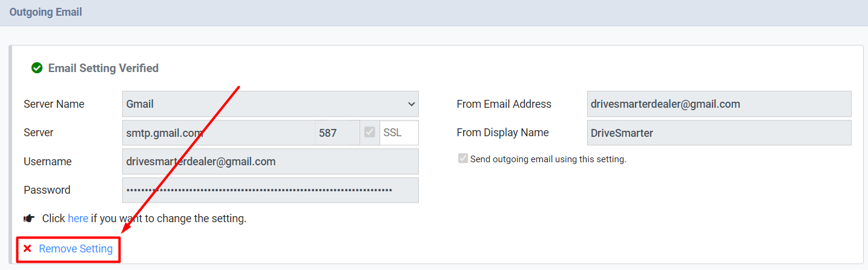Viewport: 868px width, 270px height.
Task: Click the From Email Address field
Action: coord(719,104)
